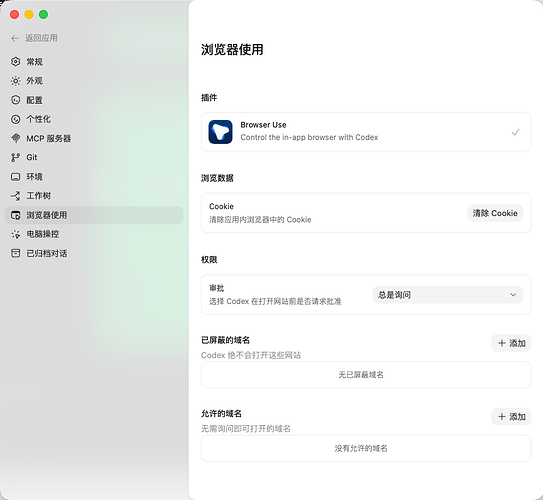Viewport: 543px width, 500px height.
Task: Click 无需询问即可打开的域名 text
Action: tap(246, 429)
